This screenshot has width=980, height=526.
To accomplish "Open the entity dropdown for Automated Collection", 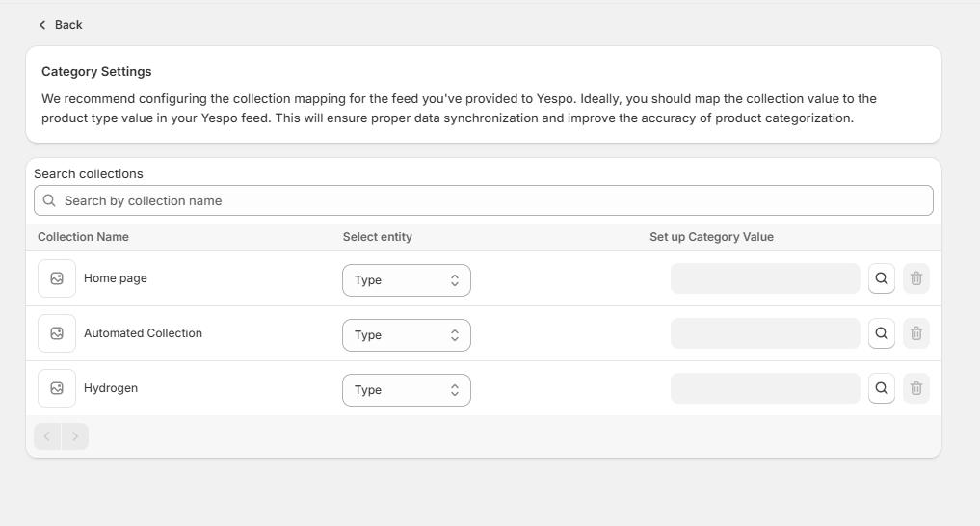I will (407, 335).
